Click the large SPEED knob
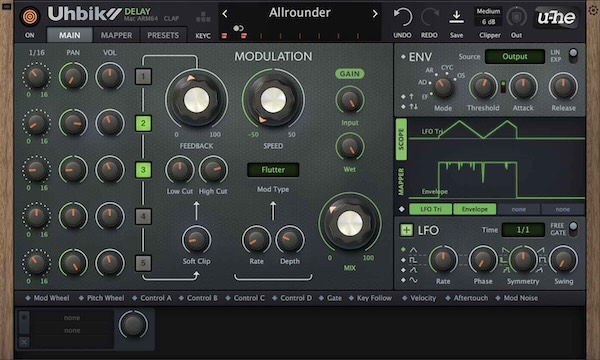Viewport: 600px width, 360px height. [x=273, y=99]
